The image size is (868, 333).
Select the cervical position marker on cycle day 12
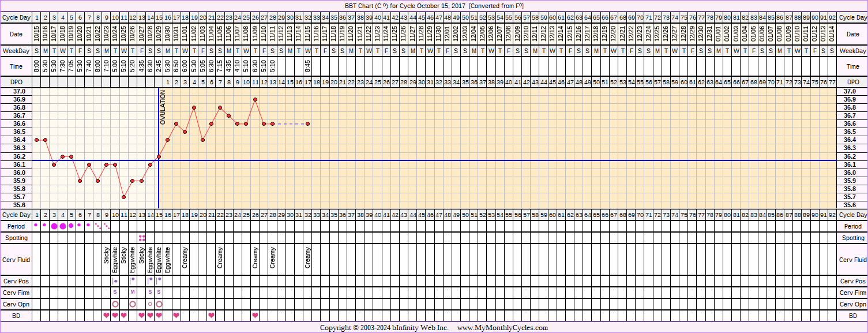tap(133, 280)
